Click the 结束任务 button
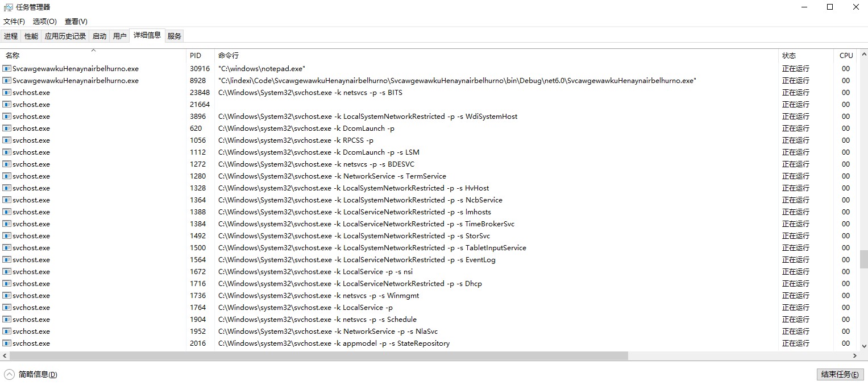 click(x=840, y=374)
